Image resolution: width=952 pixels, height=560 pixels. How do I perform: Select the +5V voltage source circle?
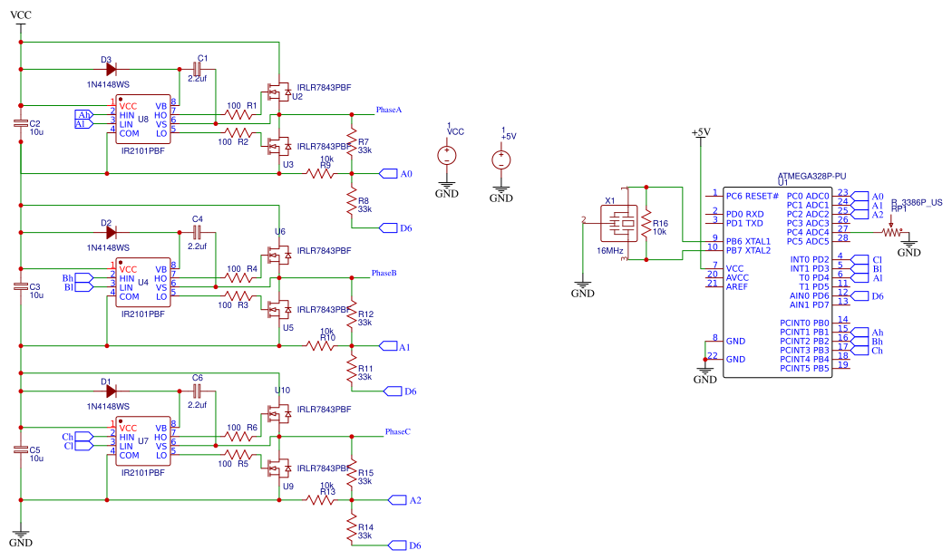point(500,160)
